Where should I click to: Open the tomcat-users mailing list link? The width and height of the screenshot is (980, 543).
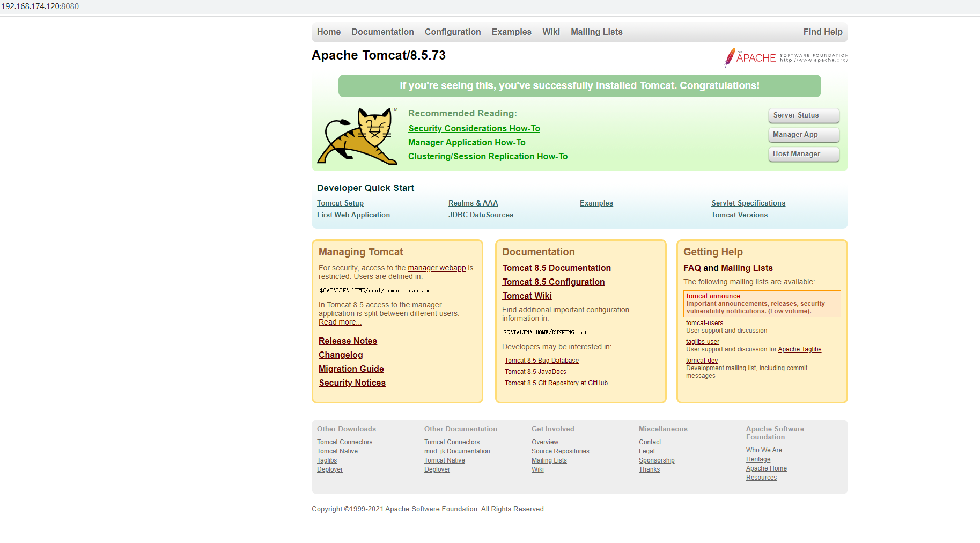[x=704, y=323]
